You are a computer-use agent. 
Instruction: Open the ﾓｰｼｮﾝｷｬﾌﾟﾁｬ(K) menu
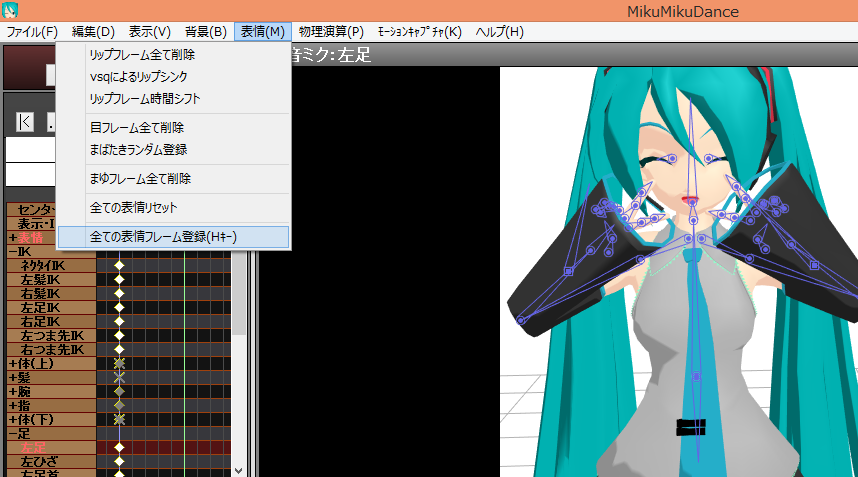420,32
